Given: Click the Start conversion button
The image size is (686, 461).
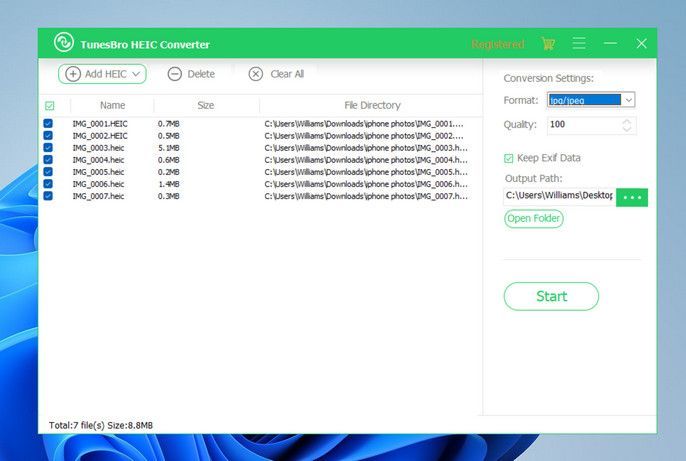Looking at the screenshot, I should pyautogui.click(x=551, y=297).
